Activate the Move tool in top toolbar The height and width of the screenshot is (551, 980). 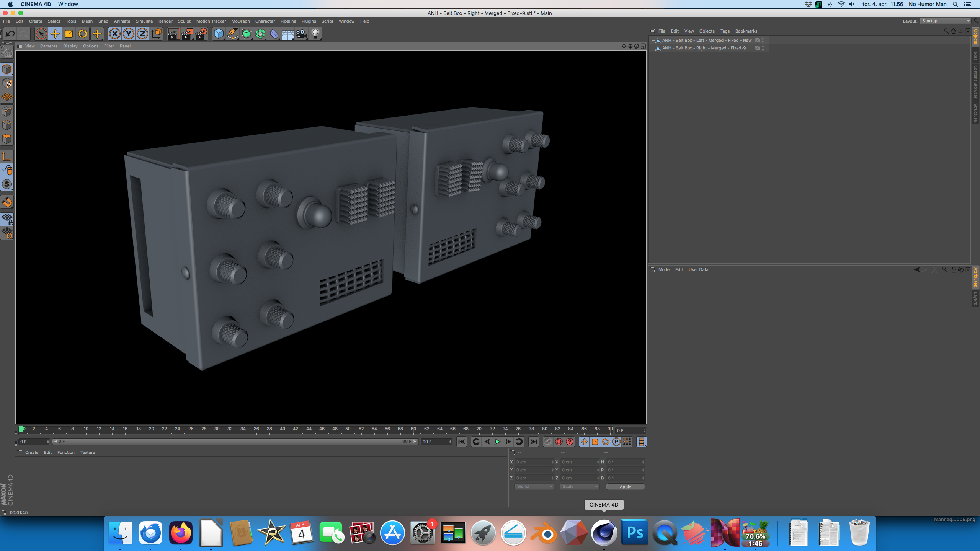pos(55,34)
